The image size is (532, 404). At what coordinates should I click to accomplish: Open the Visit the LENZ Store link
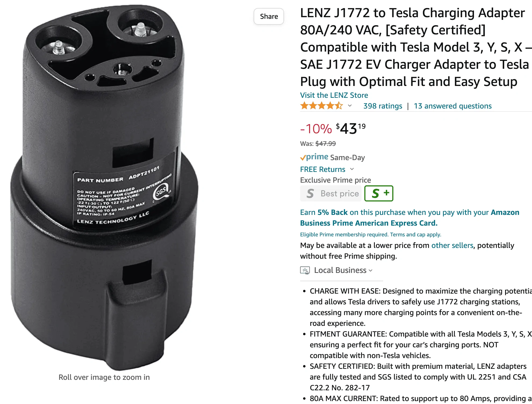point(334,95)
